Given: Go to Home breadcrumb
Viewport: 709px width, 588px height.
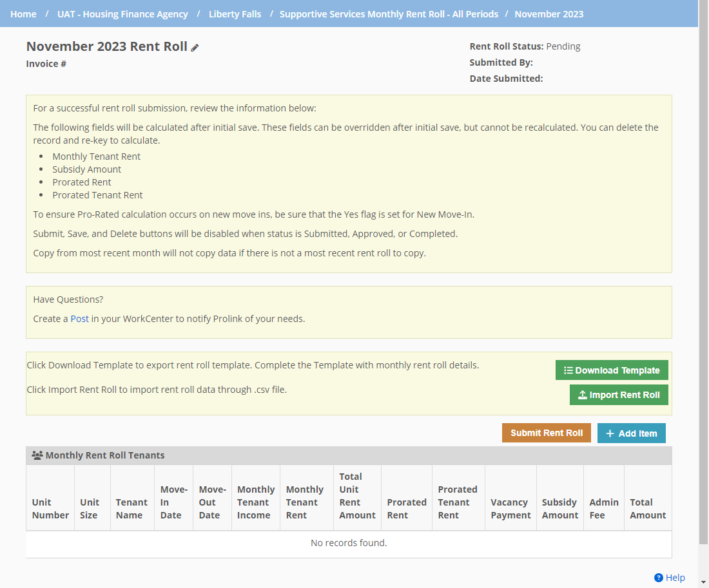Looking at the screenshot, I should [23, 14].
